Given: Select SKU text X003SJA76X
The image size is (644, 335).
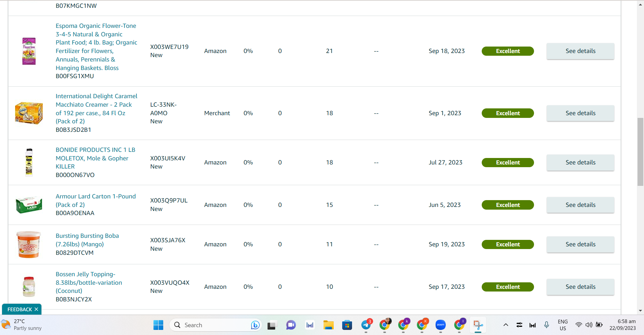Looking at the screenshot, I should coord(168,240).
